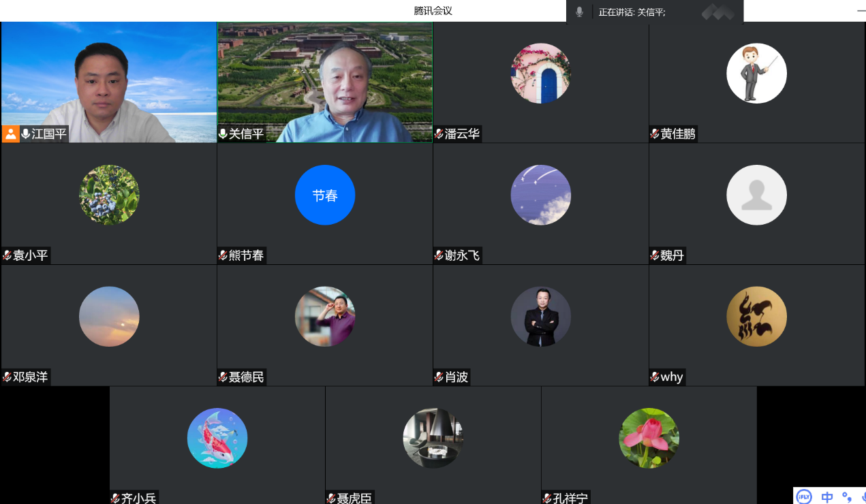
Task: Click the name label 聂虎臣
Action: tap(355, 499)
